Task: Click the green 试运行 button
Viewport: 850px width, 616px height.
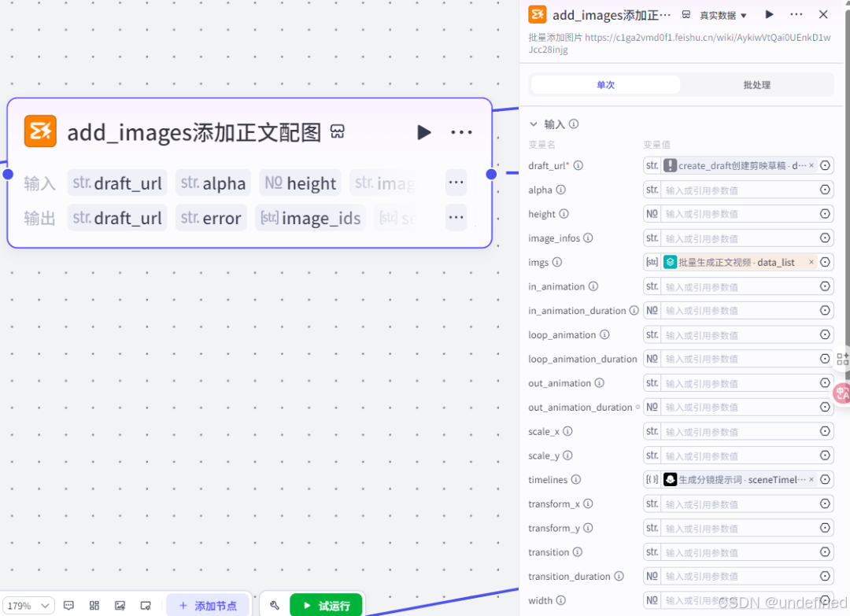Action: click(327, 605)
